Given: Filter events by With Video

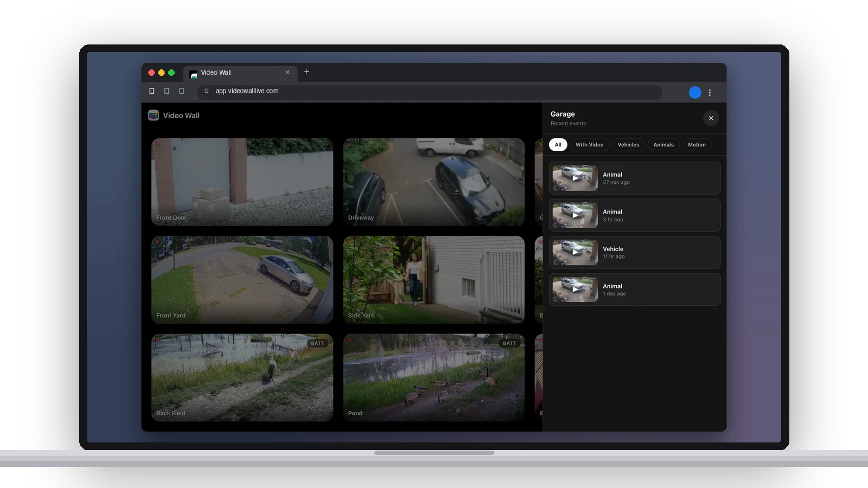Looking at the screenshot, I should 589,145.
